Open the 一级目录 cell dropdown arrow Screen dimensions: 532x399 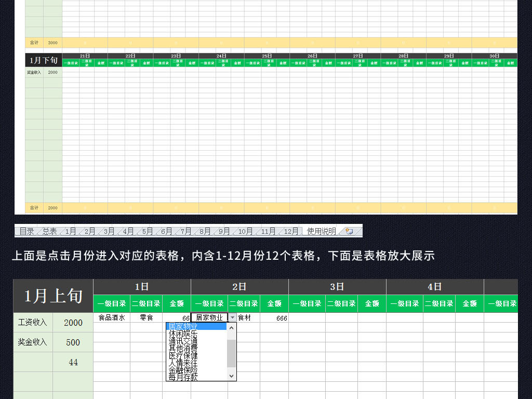click(231, 317)
